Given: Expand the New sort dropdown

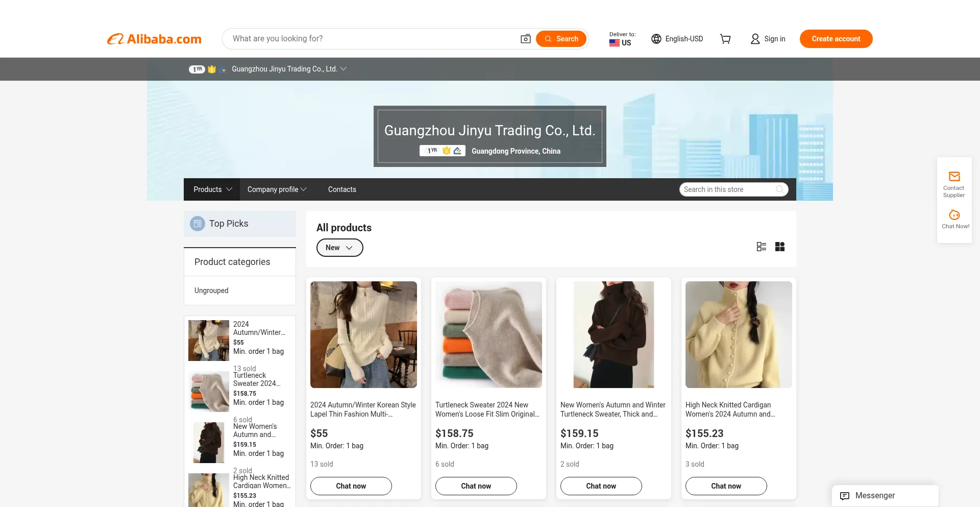Looking at the screenshot, I should [339, 248].
